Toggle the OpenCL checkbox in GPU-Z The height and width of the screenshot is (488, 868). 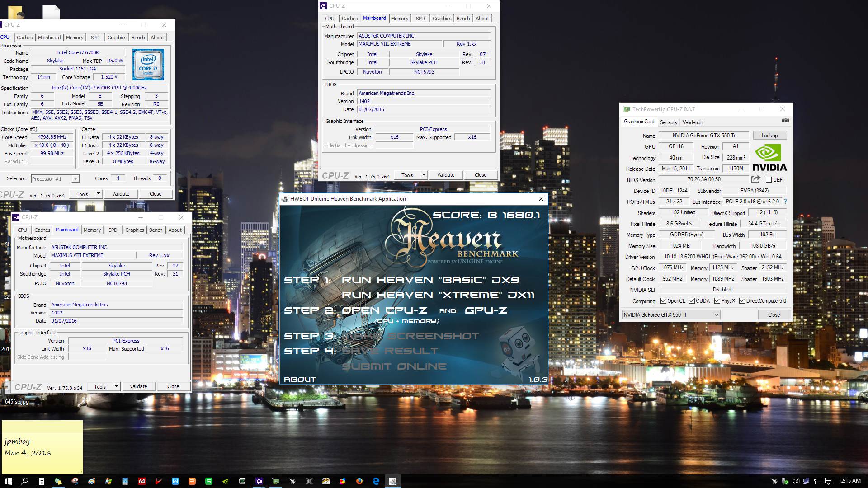coord(663,301)
